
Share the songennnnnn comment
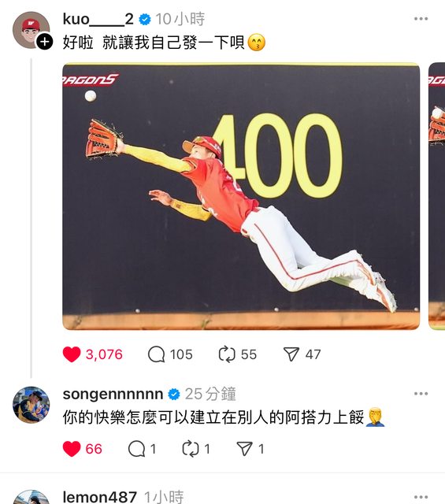(245, 449)
